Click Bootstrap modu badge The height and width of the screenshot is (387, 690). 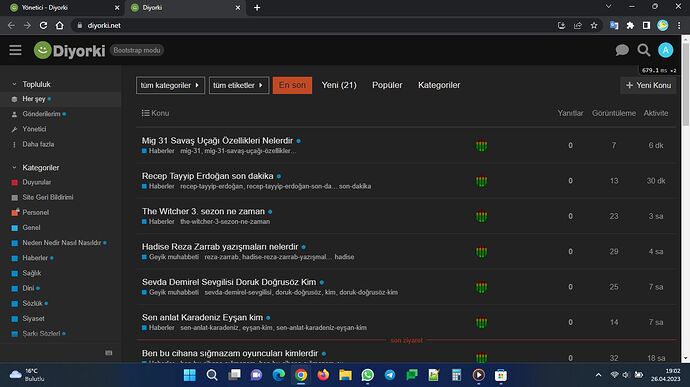[x=137, y=50]
